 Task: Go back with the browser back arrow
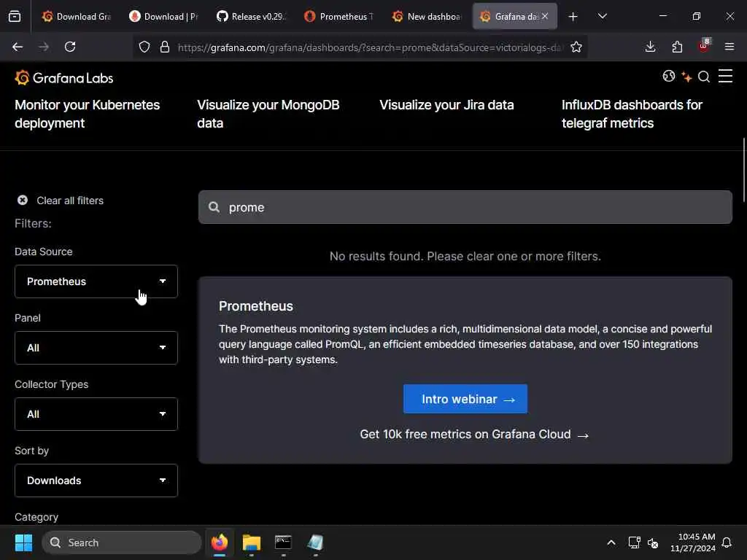click(x=18, y=47)
